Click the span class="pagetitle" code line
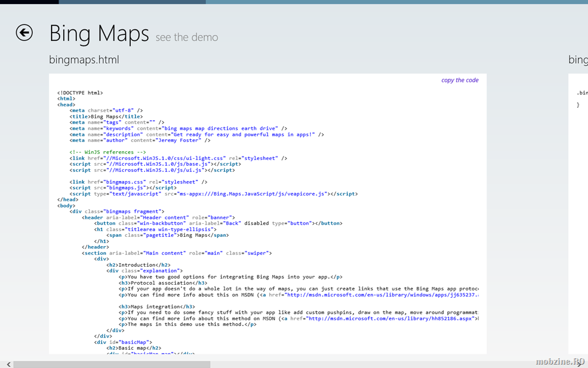 click(x=168, y=235)
